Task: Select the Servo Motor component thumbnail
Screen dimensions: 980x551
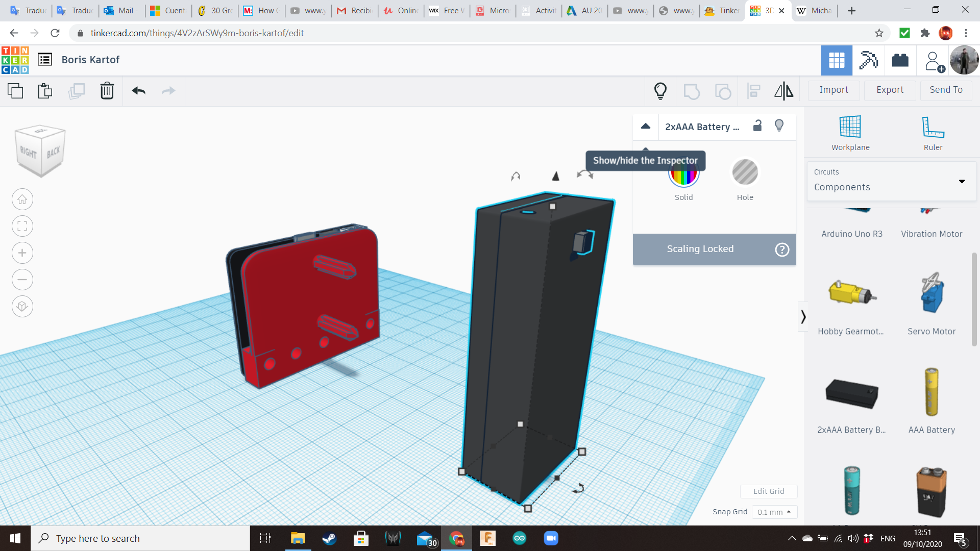Action: click(932, 293)
